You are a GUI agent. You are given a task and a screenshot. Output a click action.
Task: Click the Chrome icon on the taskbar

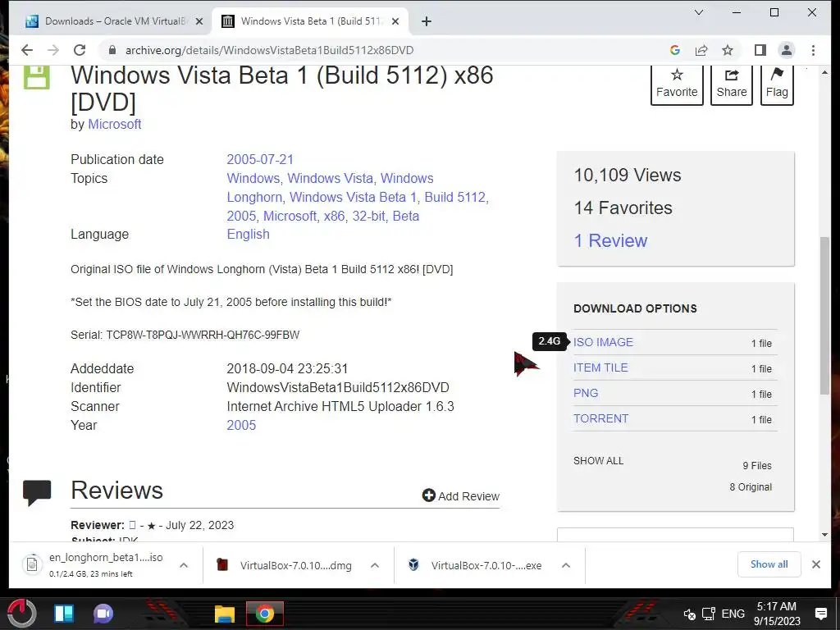pyautogui.click(x=264, y=614)
